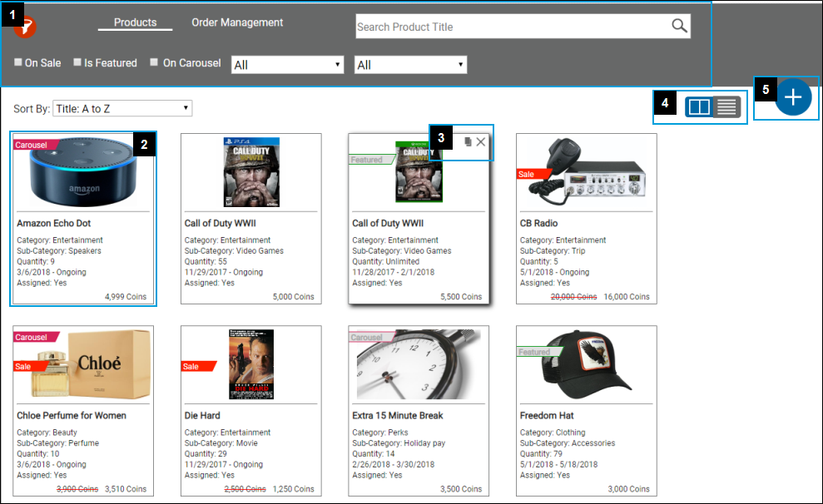Toggle the On Sale checkbox
Viewport: 823px width, 504px height.
[x=18, y=62]
